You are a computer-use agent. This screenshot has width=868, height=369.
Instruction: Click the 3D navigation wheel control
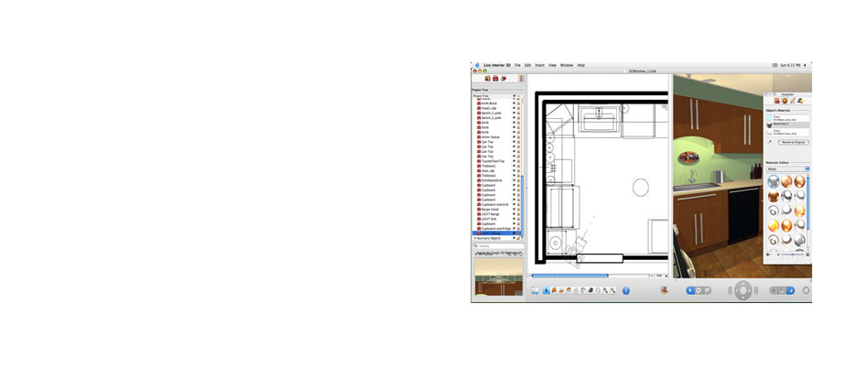[743, 290]
